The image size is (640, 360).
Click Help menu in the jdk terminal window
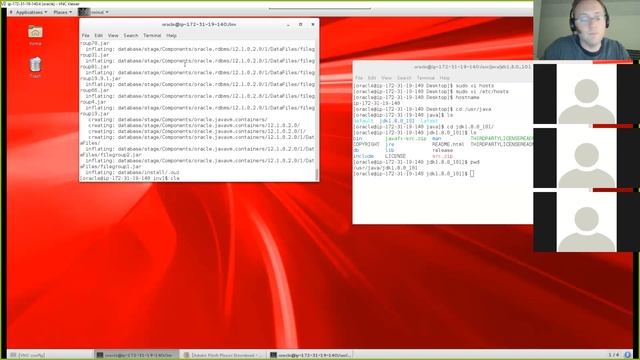[x=444, y=78]
